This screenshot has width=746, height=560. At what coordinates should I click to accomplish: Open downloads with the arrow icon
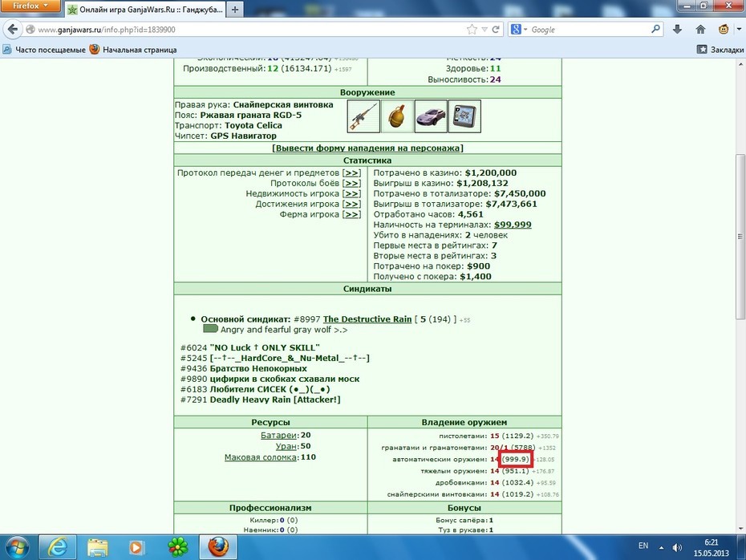pos(678,30)
